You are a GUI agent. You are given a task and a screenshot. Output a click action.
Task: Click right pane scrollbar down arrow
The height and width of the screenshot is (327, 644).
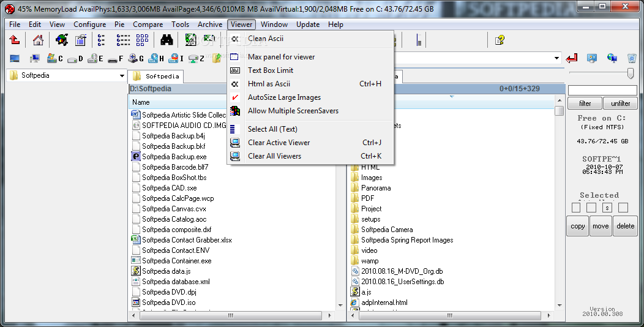[x=560, y=305]
